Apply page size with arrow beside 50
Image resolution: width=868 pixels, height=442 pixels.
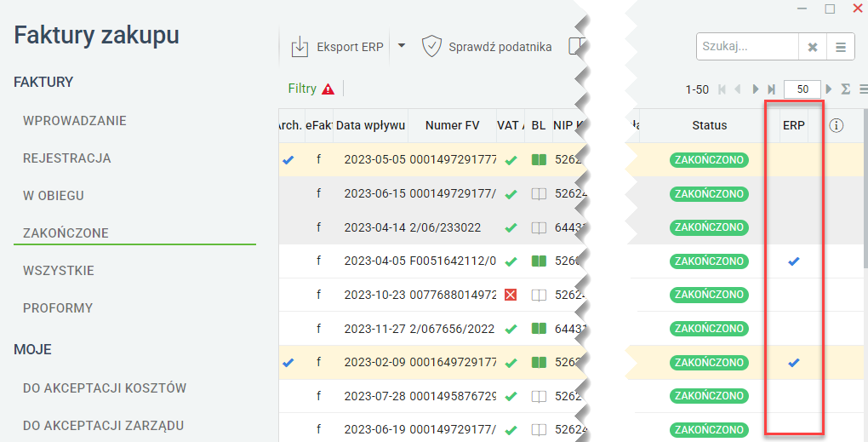[x=829, y=89]
